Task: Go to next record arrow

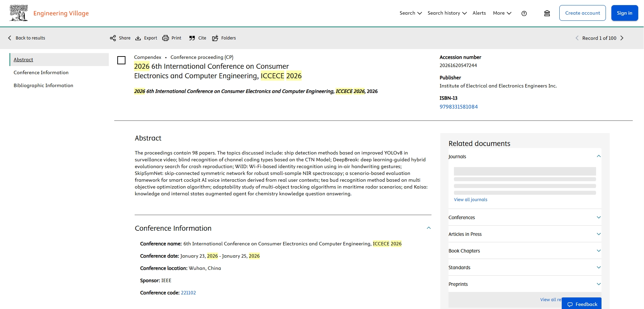Action: pos(622,38)
